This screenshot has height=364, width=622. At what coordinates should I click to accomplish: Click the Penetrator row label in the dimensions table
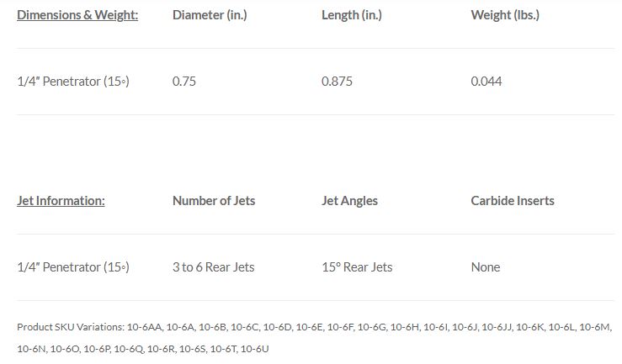(73, 82)
